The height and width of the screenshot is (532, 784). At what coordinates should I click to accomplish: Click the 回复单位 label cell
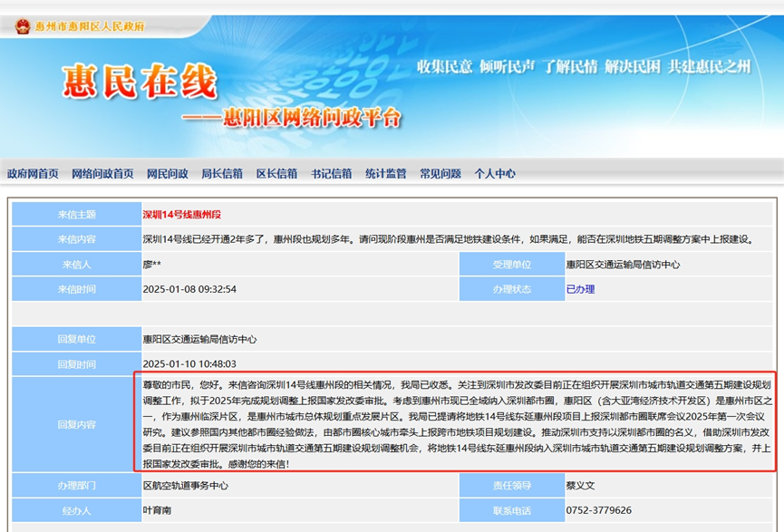coord(76,340)
